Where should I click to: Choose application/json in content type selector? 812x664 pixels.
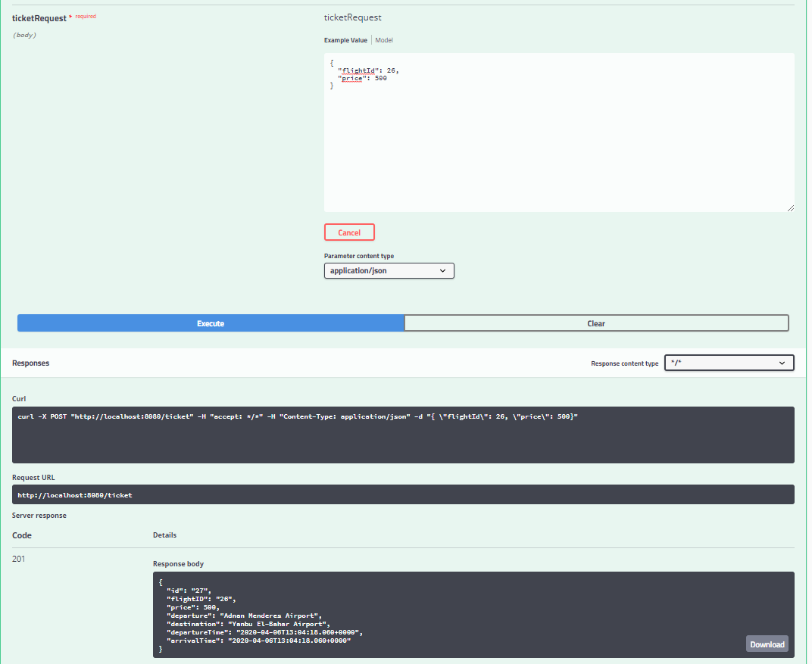(x=389, y=270)
